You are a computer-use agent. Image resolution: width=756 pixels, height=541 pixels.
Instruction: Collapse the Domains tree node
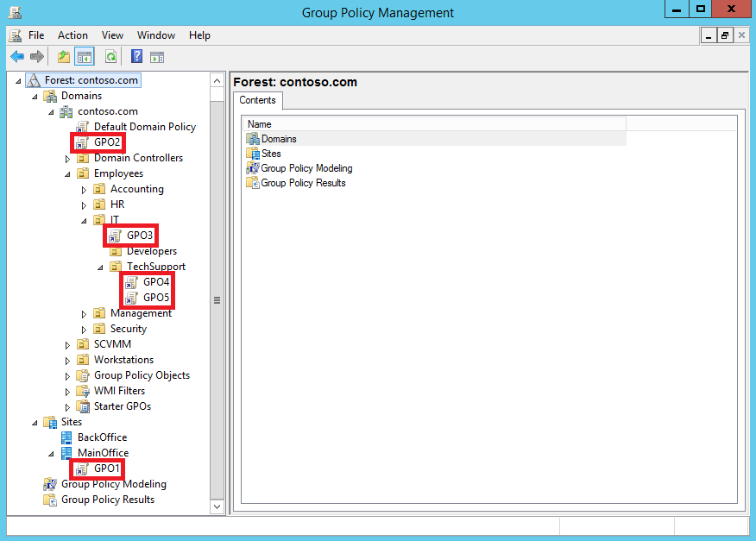(35, 97)
